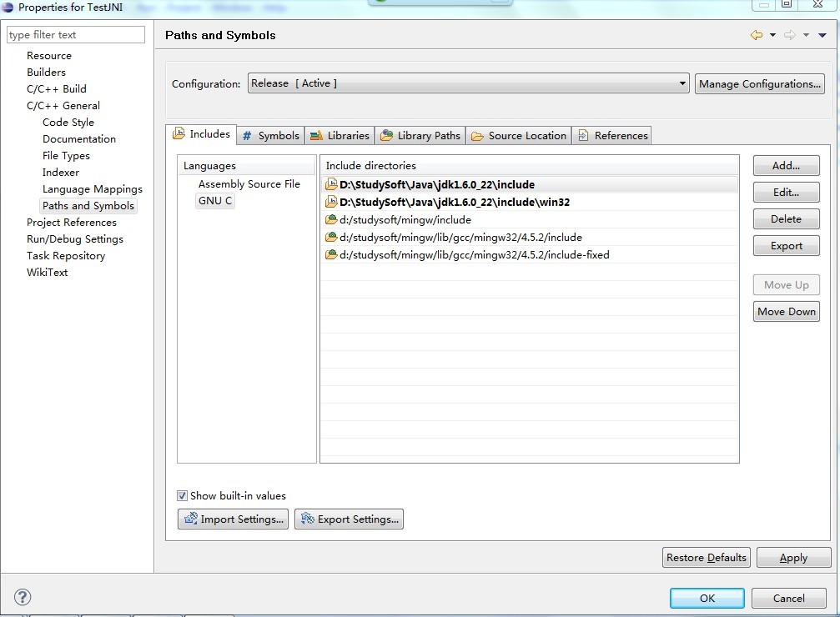
Task: Select GNU C language
Action: click(x=215, y=200)
